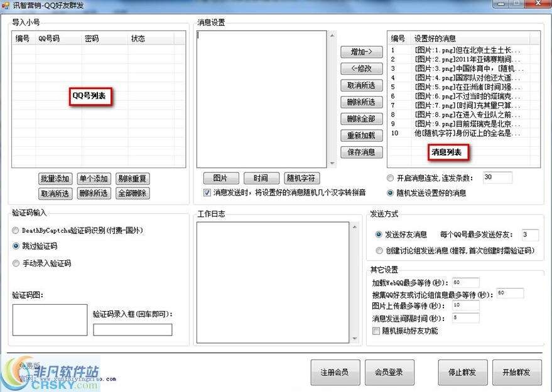This screenshot has width=552, height=392.
Task: Select 跳过验证码 radio option
Action: (x=16, y=246)
